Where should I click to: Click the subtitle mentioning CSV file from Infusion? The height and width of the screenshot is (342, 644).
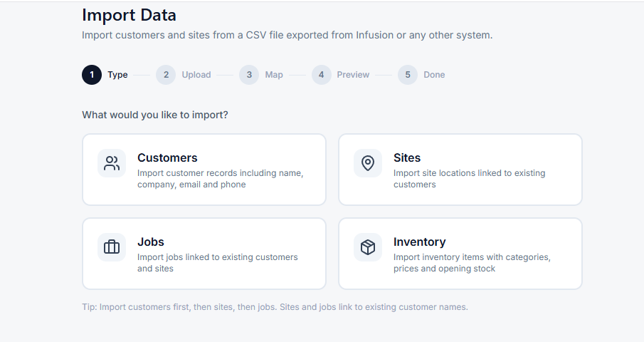(x=287, y=36)
